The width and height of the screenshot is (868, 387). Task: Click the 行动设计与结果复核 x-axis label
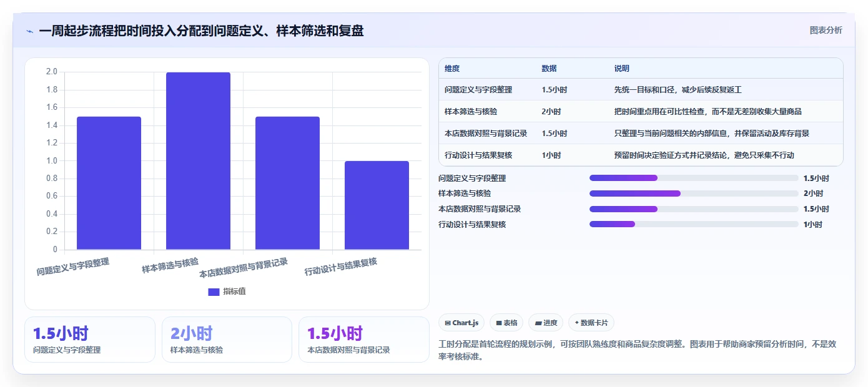341,267
